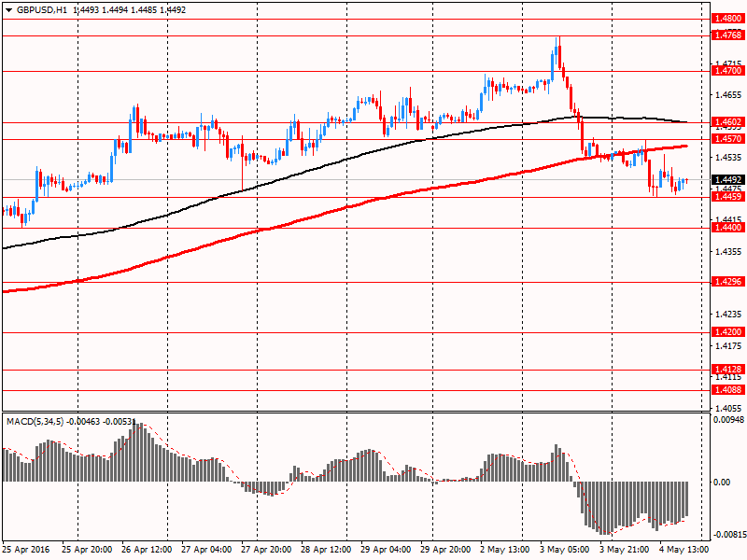
Task: Click the 4 May 13:00 time label
Action: (x=684, y=550)
